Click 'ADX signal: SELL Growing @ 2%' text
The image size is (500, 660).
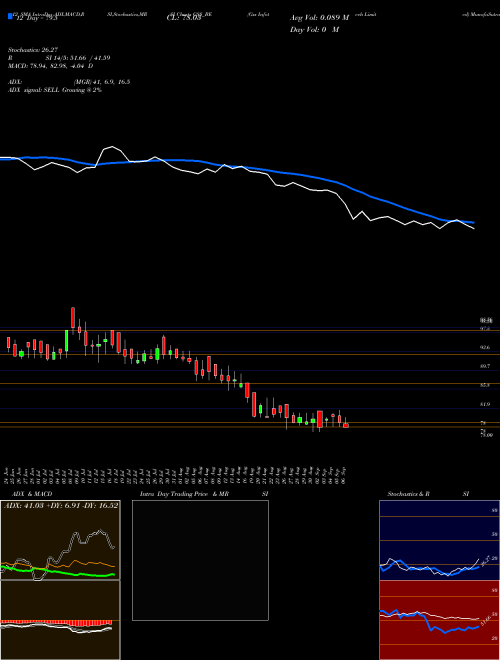(x=55, y=90)
